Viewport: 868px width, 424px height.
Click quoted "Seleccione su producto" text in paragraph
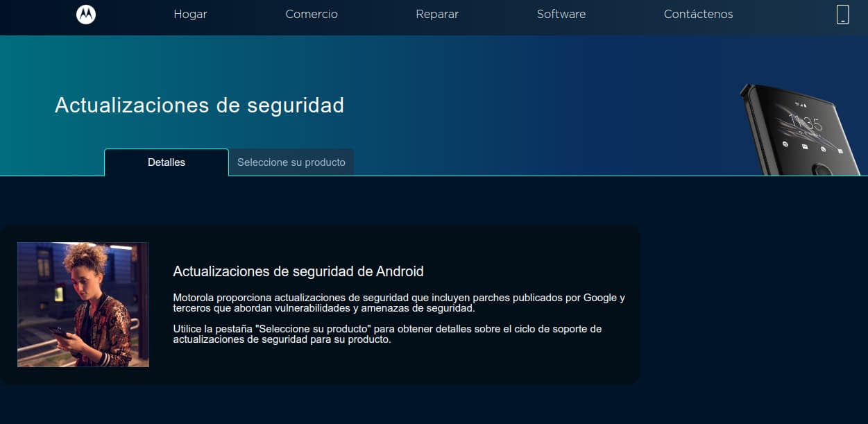(x=306, y=329)
